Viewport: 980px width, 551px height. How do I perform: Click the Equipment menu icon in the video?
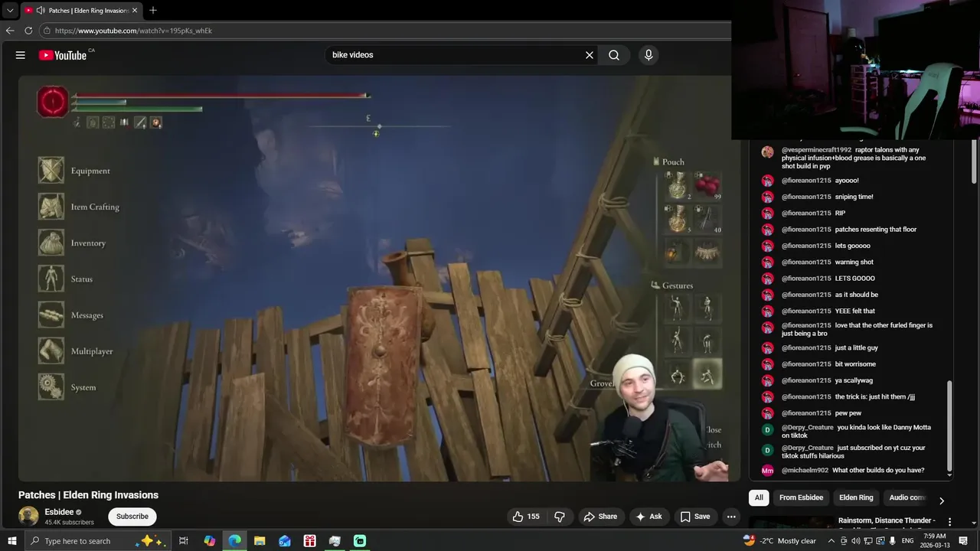(51, 170)
